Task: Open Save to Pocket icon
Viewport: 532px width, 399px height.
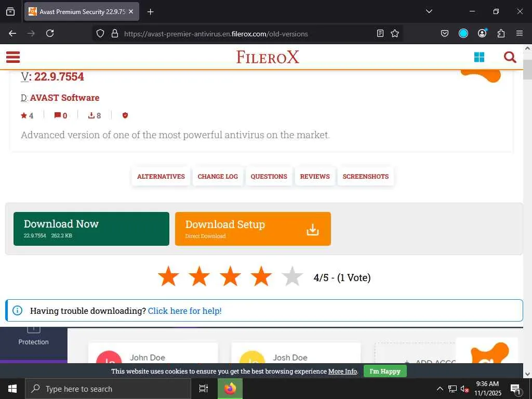Action: click(x=445, y=33)
